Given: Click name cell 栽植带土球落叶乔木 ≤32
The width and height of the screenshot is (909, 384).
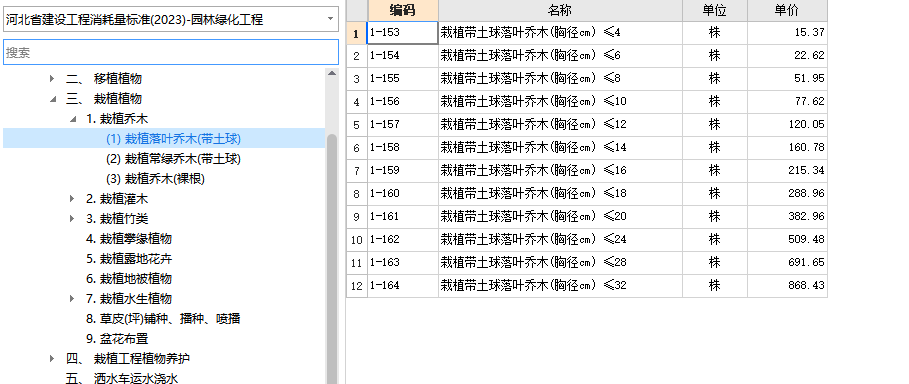Looking at the screenshot, I should (560, 285).
